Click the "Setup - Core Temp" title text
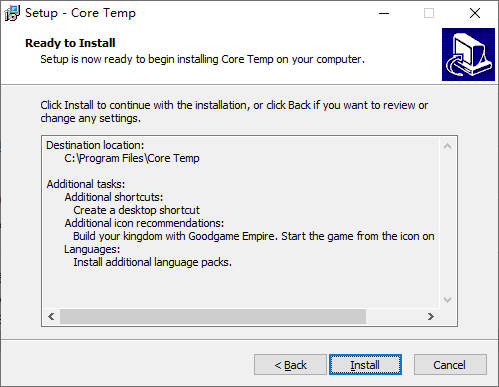Screen dimensions: 499x387 (x=81, y=13)
